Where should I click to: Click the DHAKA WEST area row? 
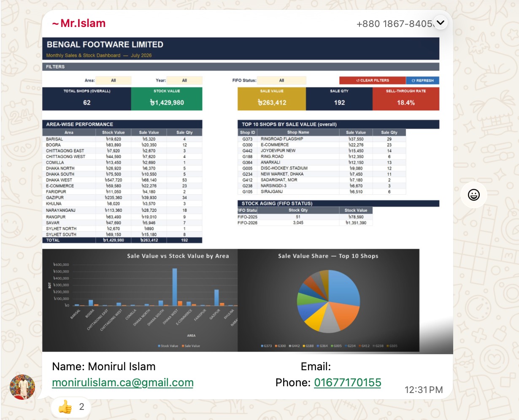click(122, 180)
